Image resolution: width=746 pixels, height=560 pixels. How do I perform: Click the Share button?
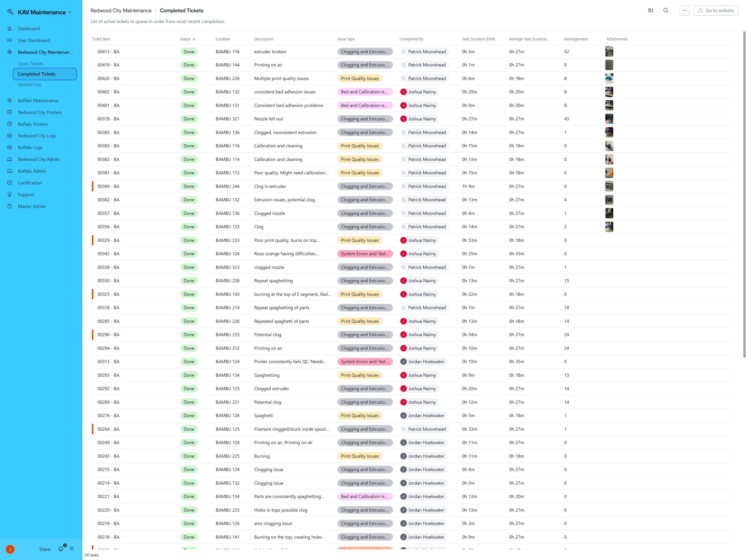[x=45, y=549]
